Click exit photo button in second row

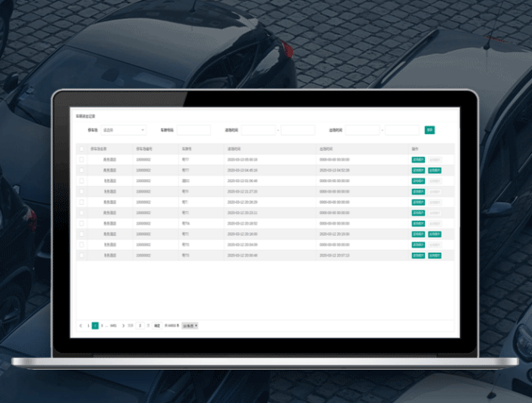coord(435,171)
